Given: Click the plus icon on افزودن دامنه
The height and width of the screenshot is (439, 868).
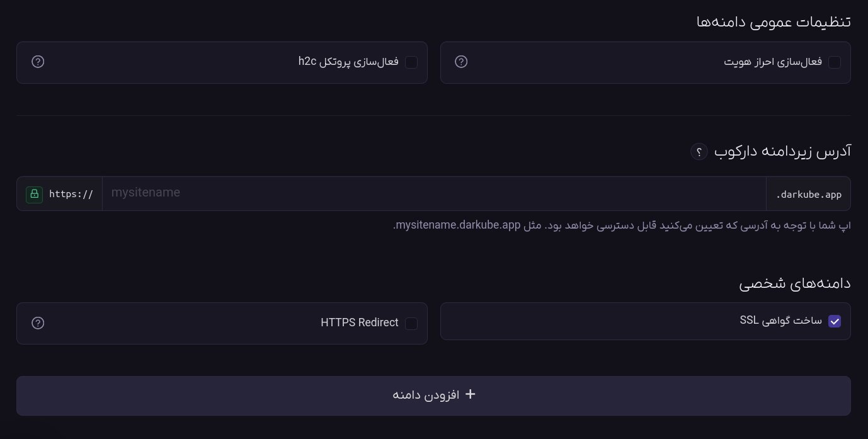Looking at the screenshot, I should (470, 395).
